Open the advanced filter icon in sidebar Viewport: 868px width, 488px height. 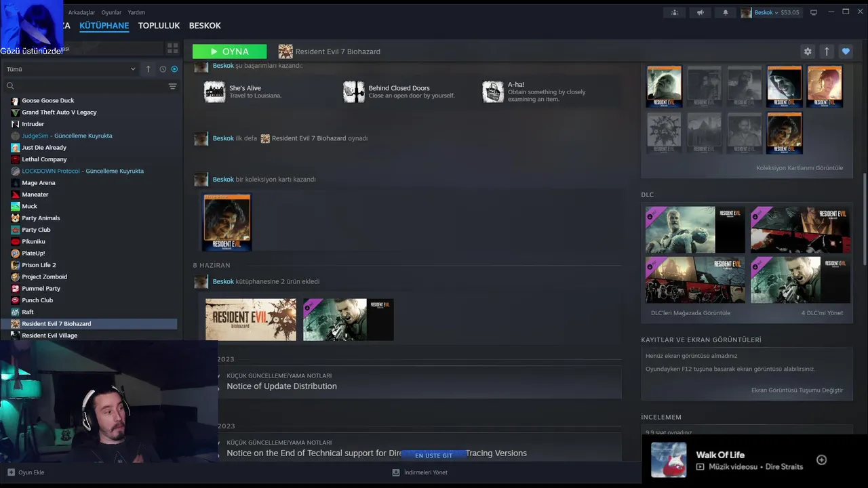(x=172, y=86)
